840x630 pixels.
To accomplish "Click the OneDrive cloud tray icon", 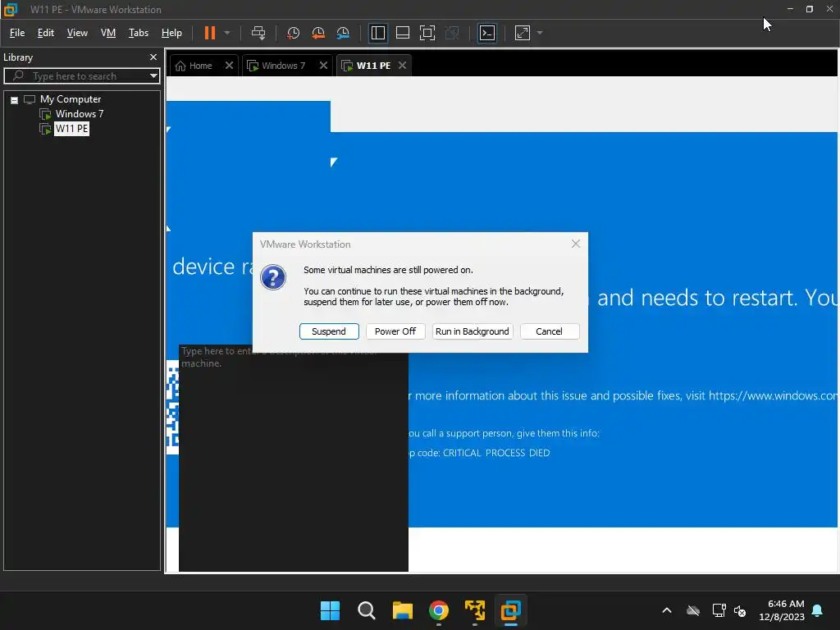I will 693,610.
